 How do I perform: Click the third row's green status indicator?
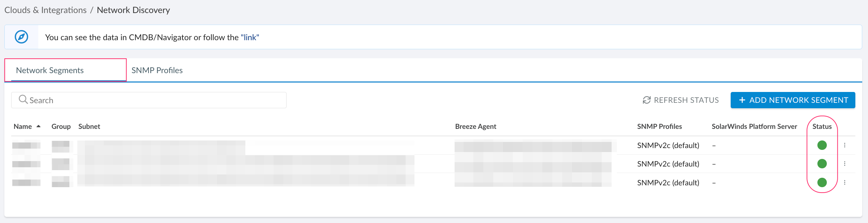click(822, 182)
